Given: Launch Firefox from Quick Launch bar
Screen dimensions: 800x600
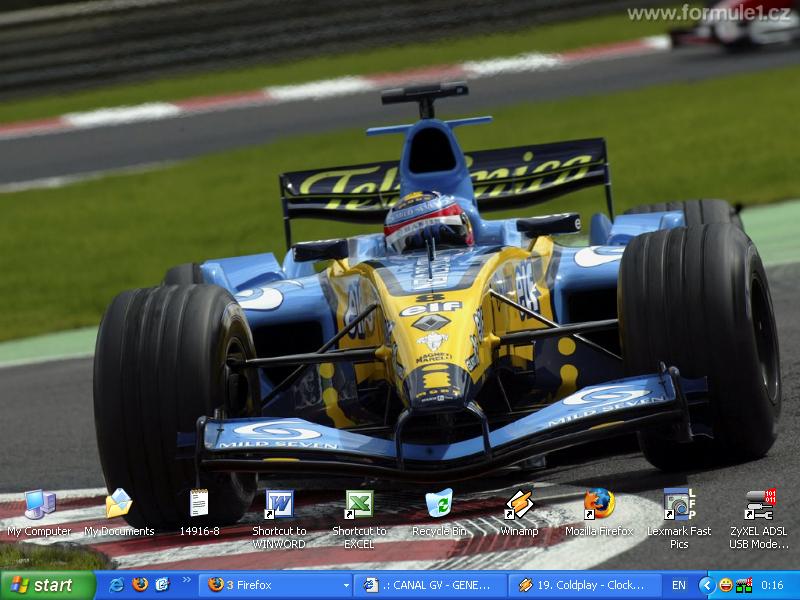Looking at the screenshot, I should click(140, 585).
